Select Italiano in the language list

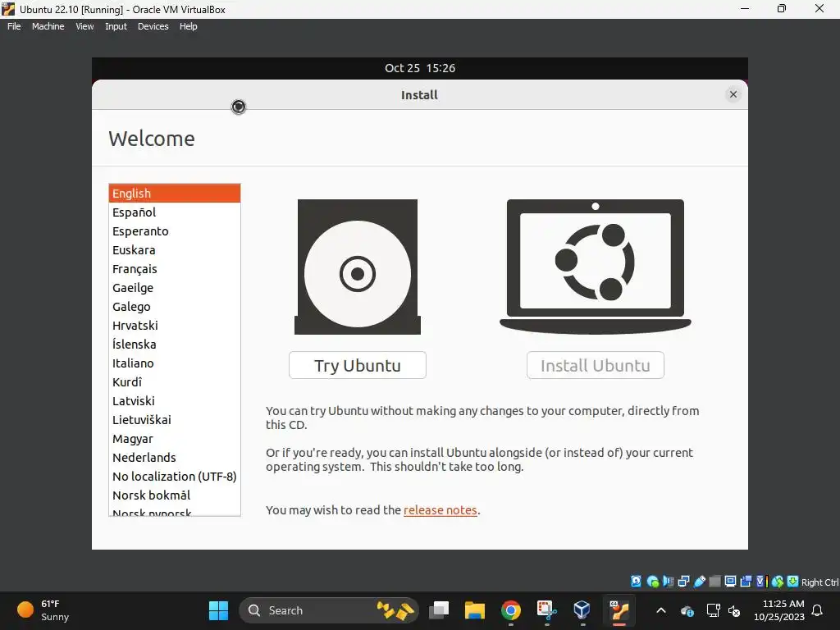tap(175, 363)
